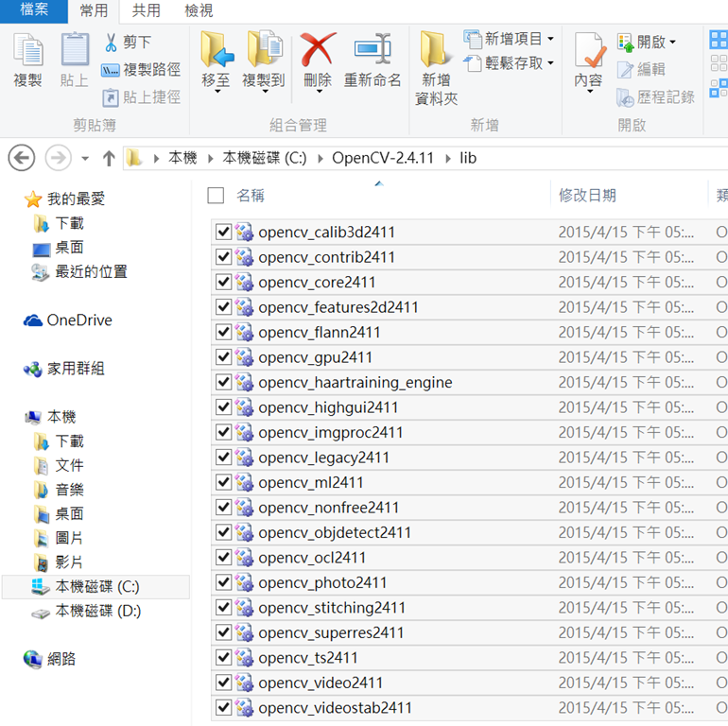The width and height of the screenshot is (728, 726).
Task: Go forward with the right arrow button
Action: click(x=58, y=158)
